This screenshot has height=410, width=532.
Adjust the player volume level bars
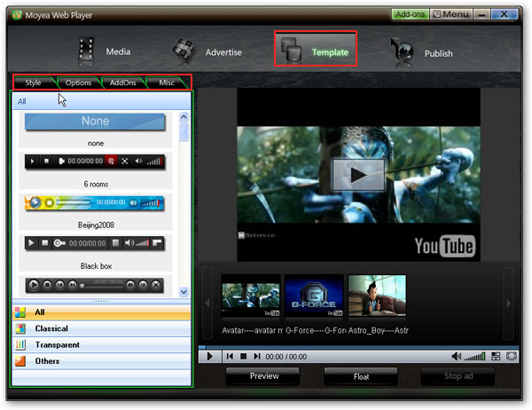(474, 357)
